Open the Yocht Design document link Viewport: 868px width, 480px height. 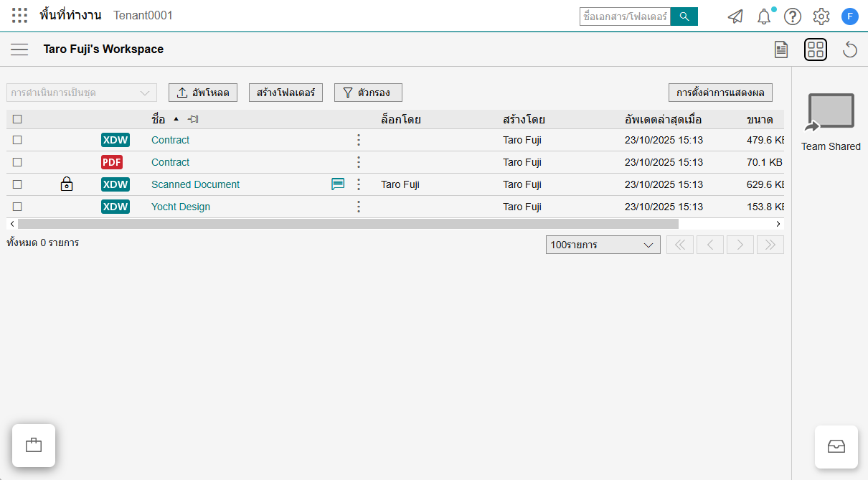(181, 207)
